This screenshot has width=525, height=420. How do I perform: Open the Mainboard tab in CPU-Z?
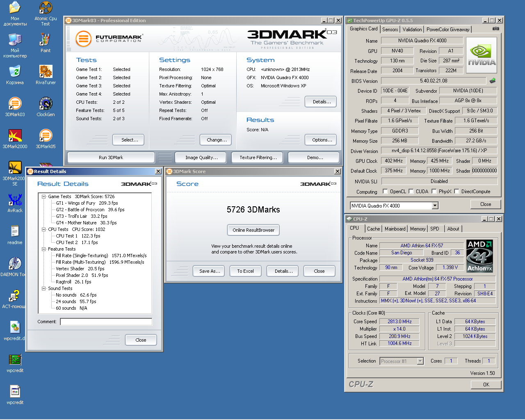pyautogui.click(x=395, y=229)
